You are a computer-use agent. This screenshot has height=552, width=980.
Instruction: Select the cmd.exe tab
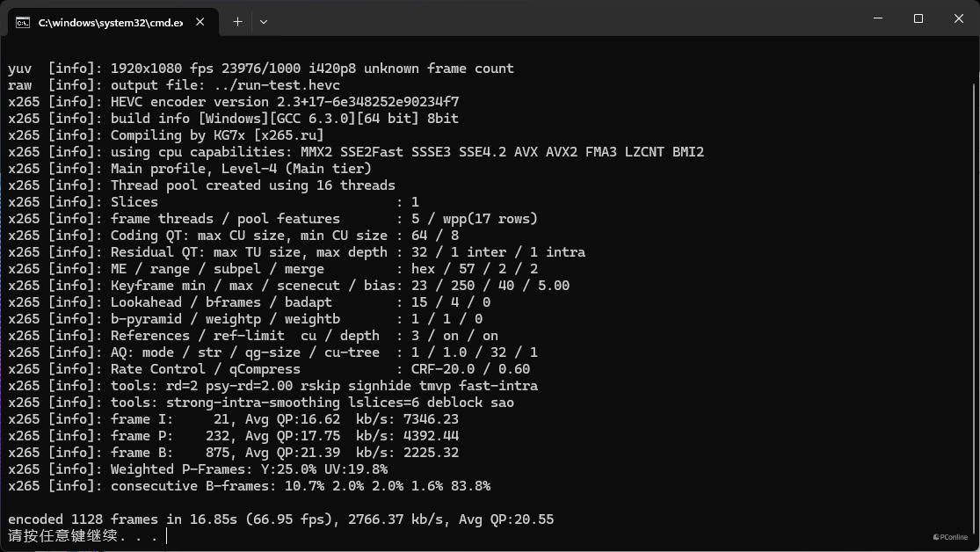113,22
